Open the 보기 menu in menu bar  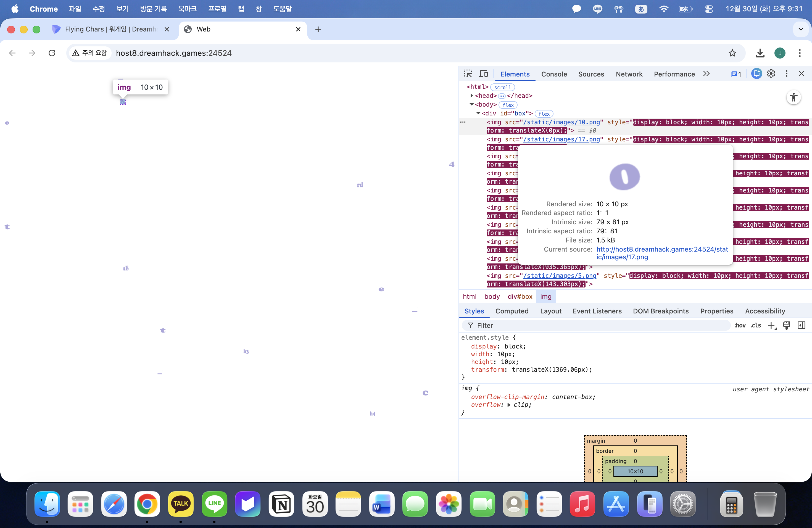click(x=122, y=9)
